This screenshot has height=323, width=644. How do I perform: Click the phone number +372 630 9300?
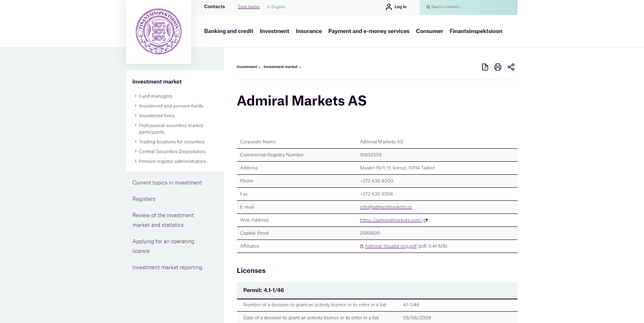click(x=376, y=181)
